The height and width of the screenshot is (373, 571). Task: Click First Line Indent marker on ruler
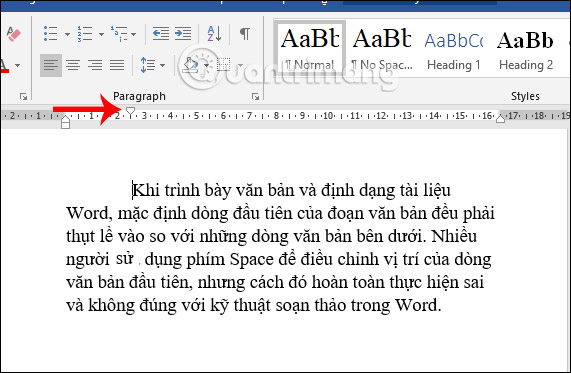point(130,112)
